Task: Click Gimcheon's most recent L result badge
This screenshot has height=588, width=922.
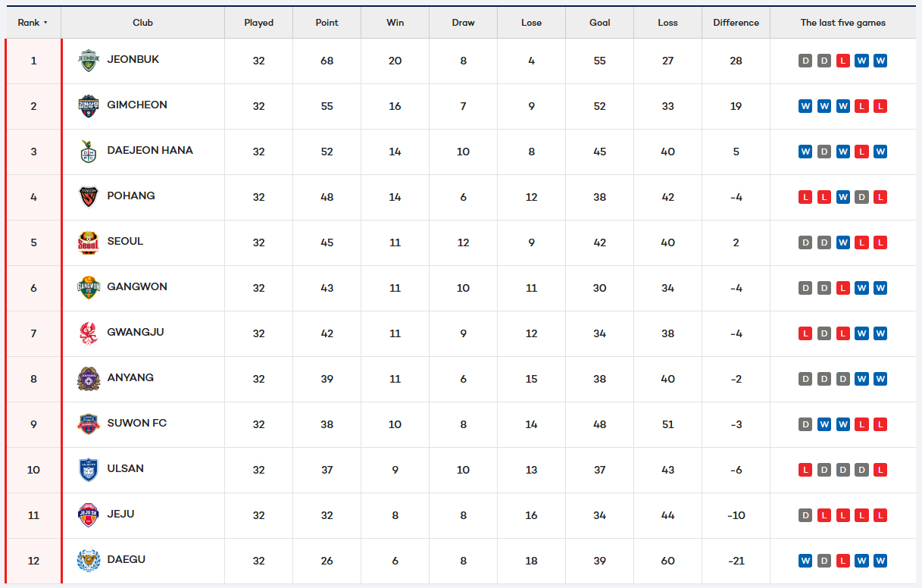Action: [x=880, y=106]
